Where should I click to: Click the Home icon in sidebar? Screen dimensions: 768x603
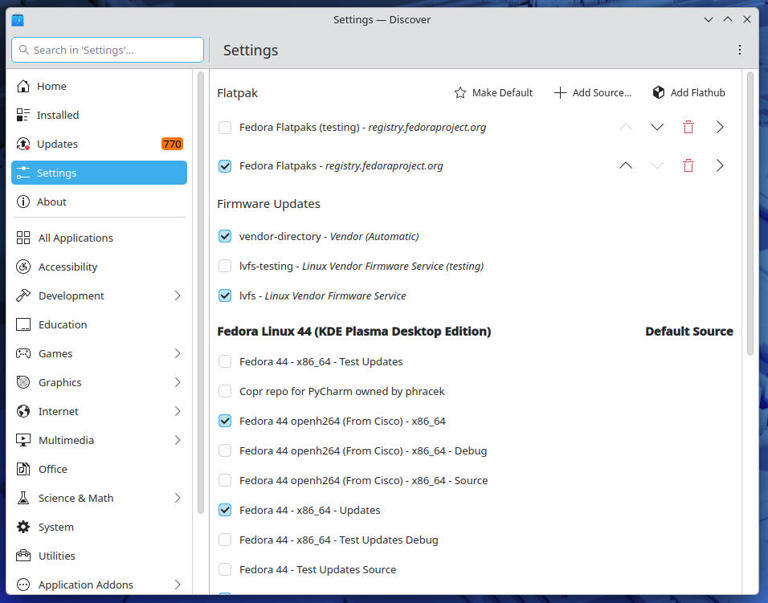(23, 86)
